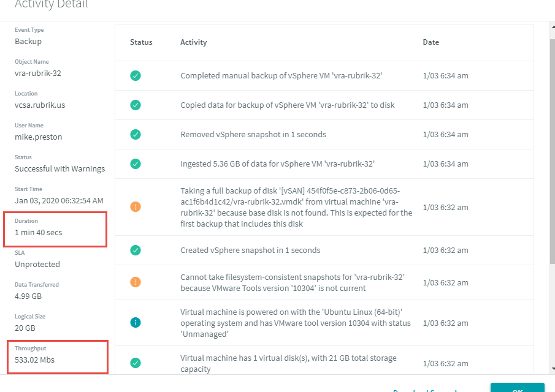Click the OK button
This screenshot has height=392, width=555.
coord(517,387)
